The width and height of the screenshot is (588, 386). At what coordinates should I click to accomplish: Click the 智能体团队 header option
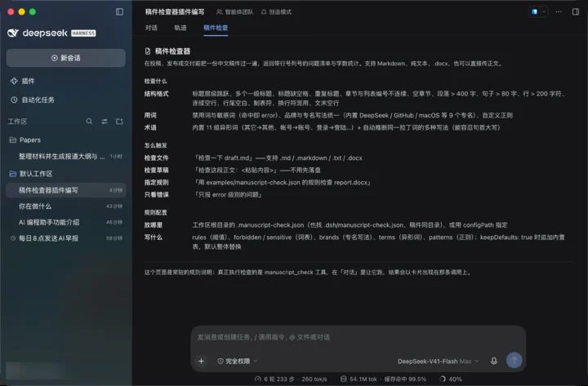[x=234, y=12]
